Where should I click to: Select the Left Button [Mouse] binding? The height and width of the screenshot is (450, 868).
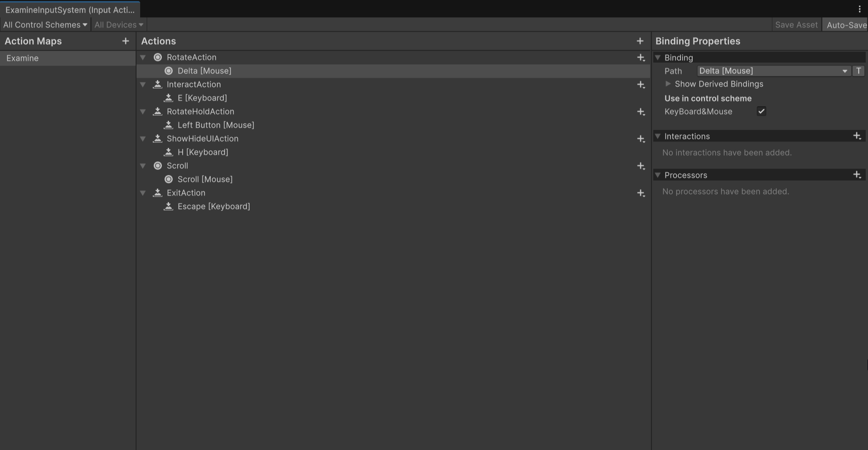click(216, 125)
